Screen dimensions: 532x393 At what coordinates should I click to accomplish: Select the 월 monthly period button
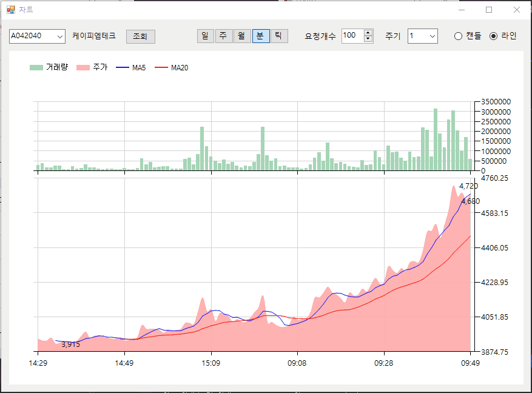coord(242,36)
